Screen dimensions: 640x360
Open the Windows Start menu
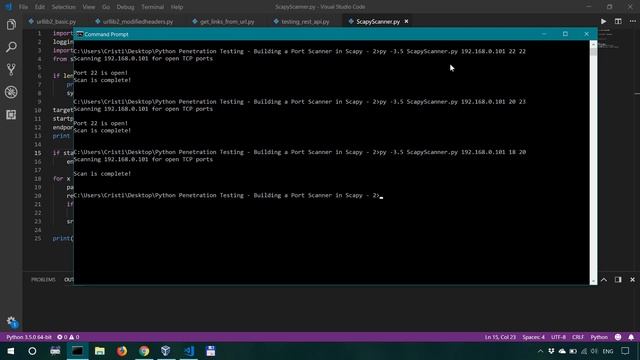[x=11, y=351]
